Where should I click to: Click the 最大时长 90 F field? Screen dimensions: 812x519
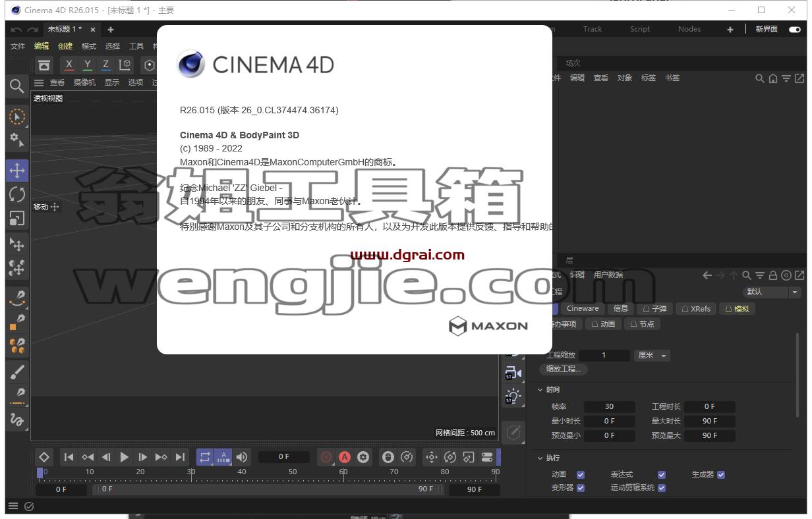click(710, 421)
